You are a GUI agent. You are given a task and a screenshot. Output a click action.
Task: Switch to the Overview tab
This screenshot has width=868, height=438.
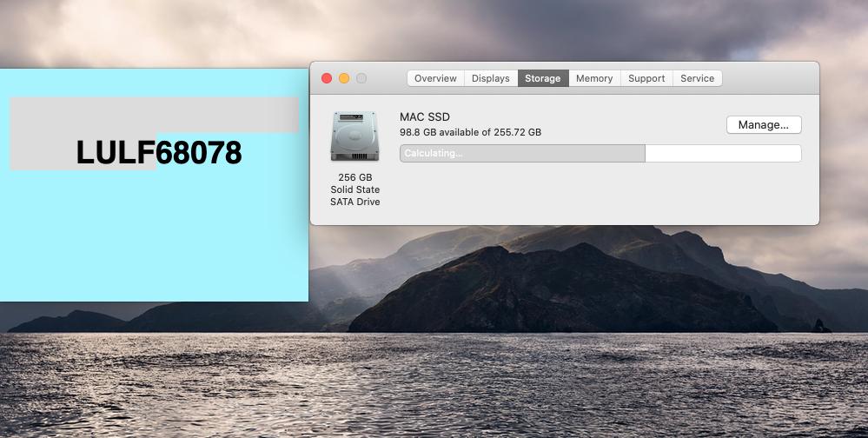[x=435, y=78]
